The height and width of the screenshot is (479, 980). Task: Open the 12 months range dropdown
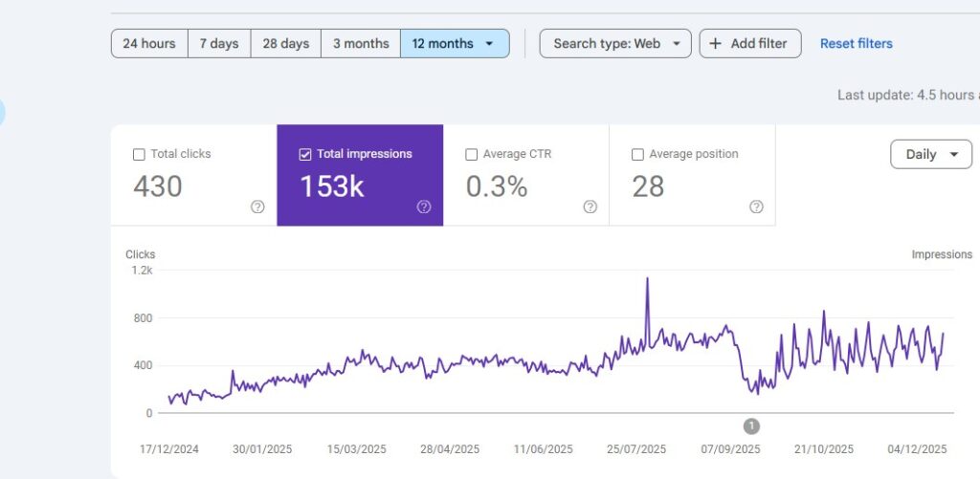pos(455,44)
